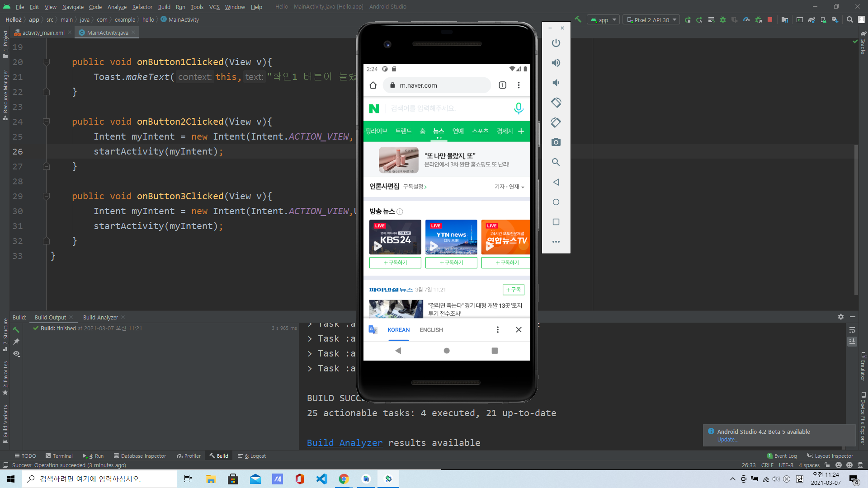Open the SDK Manager icon
Image resolution: width=868 pixels, height=488 pixels.
835,20
